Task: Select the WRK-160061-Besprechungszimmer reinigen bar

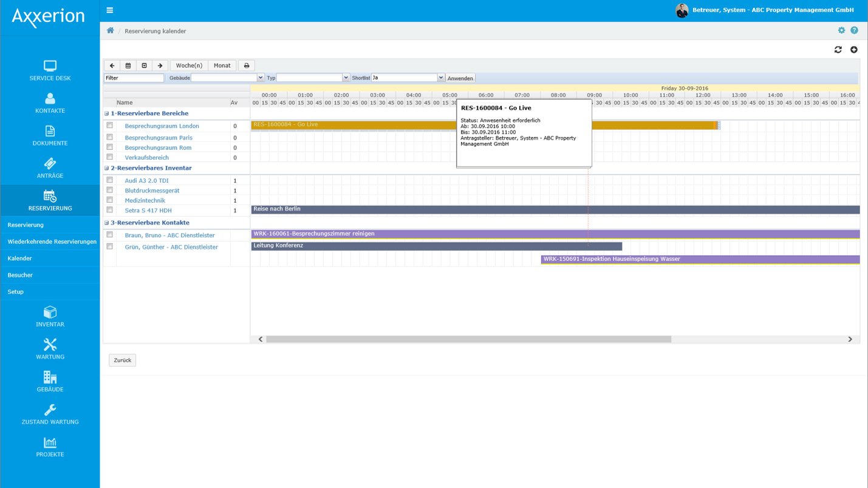Action: pos(556,234)
